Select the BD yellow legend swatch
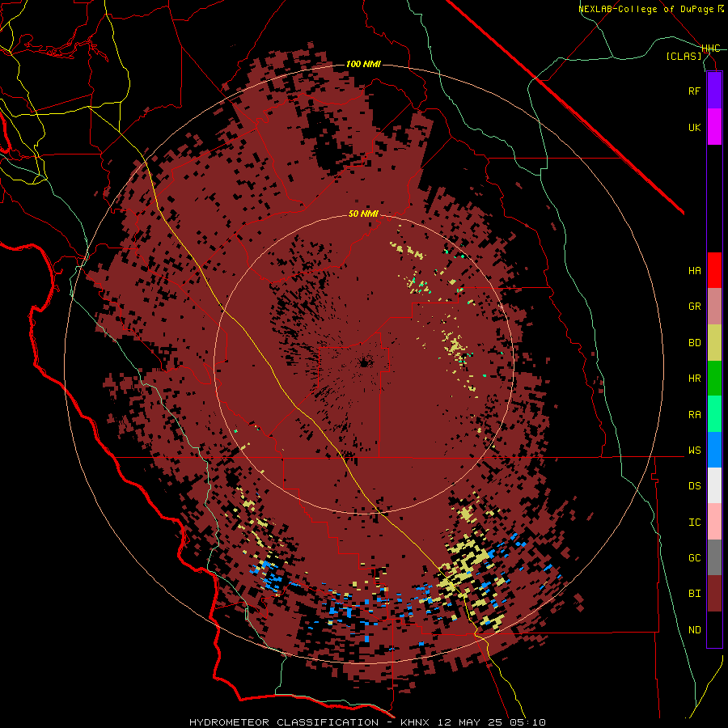The height and width of the screenshot is (728, 728). 714,343
